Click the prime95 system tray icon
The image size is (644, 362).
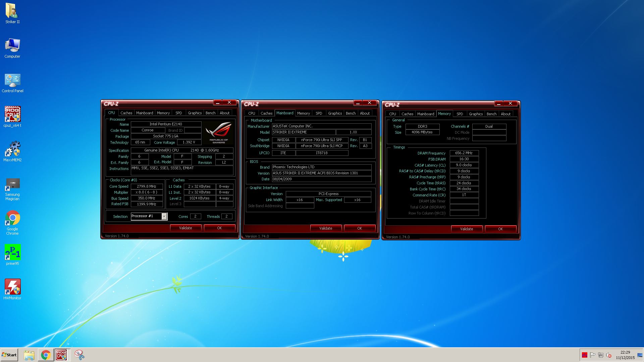click(x=585, y=355)
